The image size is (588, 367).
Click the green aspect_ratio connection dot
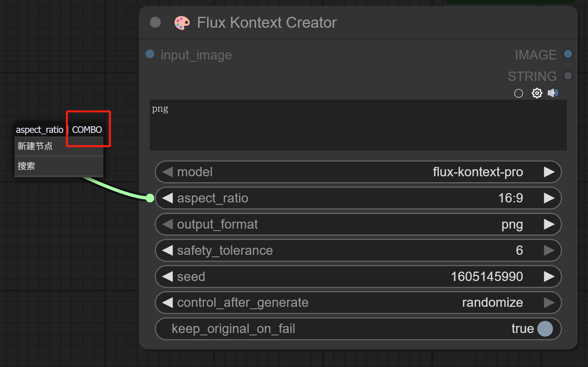click(150, 198)
